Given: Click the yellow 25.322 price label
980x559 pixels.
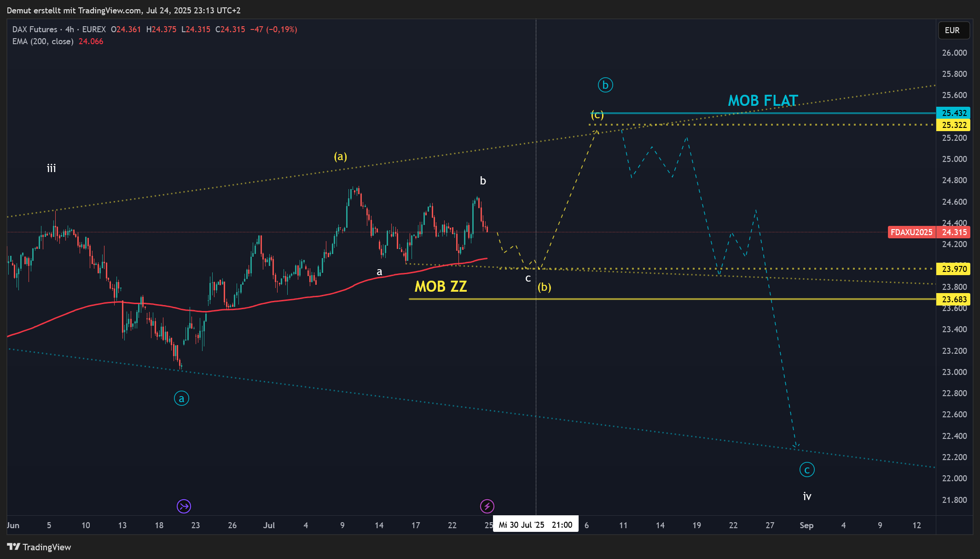Looking at the screenshot, I should (953, 125).
